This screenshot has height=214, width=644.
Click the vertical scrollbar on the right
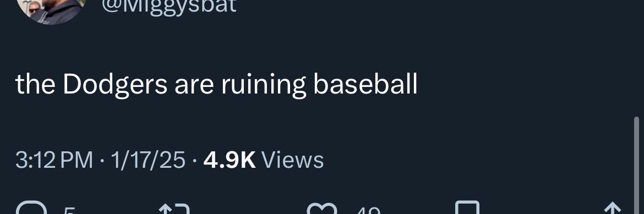pos(636,166)
